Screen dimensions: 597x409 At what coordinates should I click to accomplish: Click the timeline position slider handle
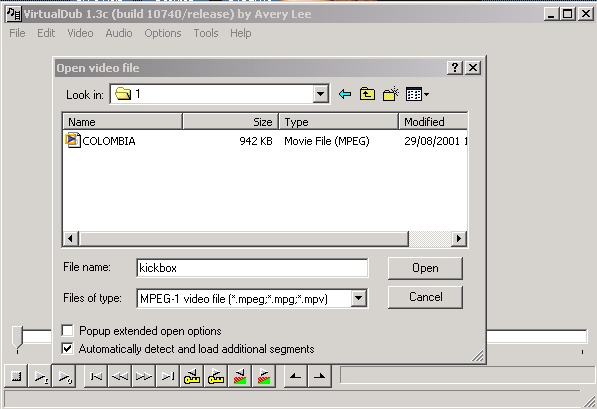pyautogui.click(x=17, y=338)
